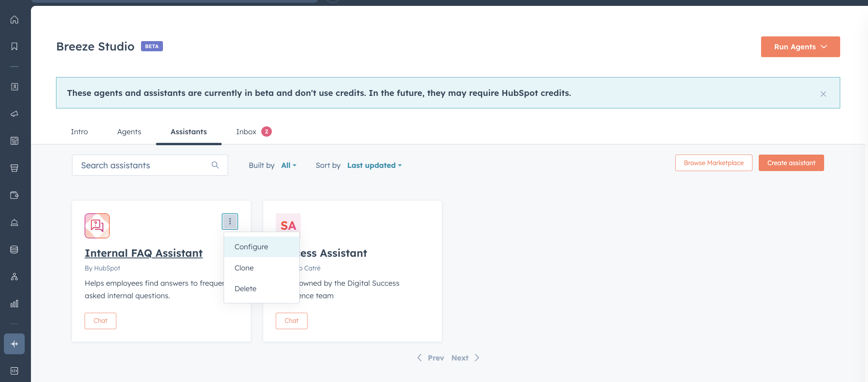Click Create assistant button
The height and width of the screenshot is (382, 868).
pos(791,163)
